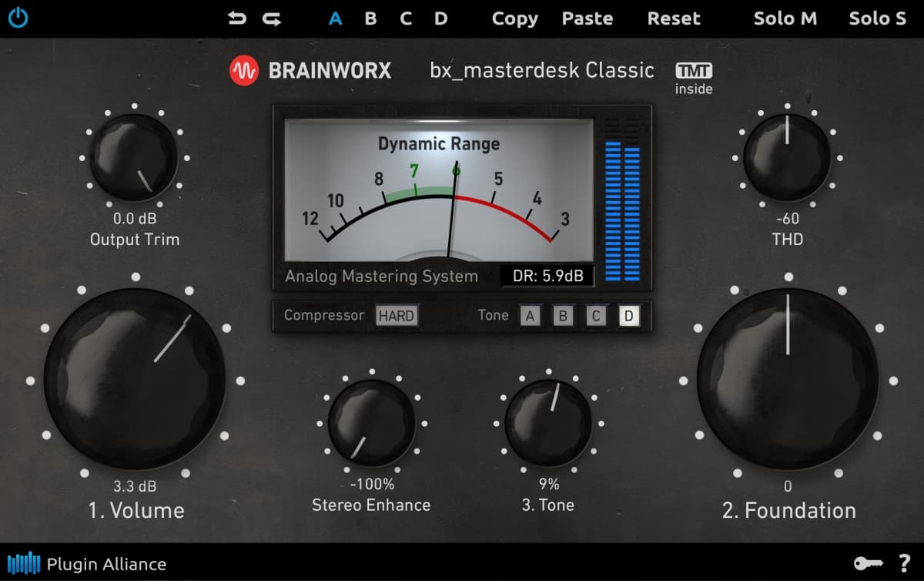924x581 pixels.
Task: Enable Solo S monitoring
Action: pyautogui.click(x=877, y=18)
